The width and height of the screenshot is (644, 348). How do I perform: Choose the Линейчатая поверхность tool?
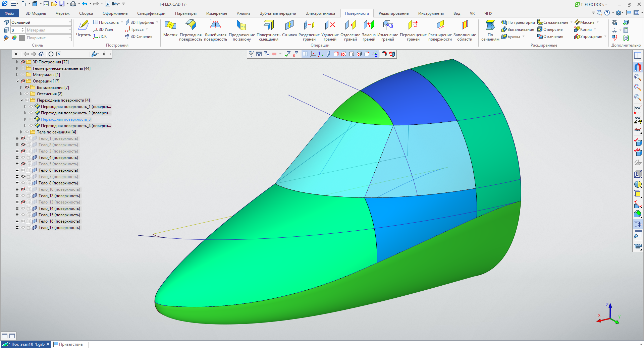[215, 30]
